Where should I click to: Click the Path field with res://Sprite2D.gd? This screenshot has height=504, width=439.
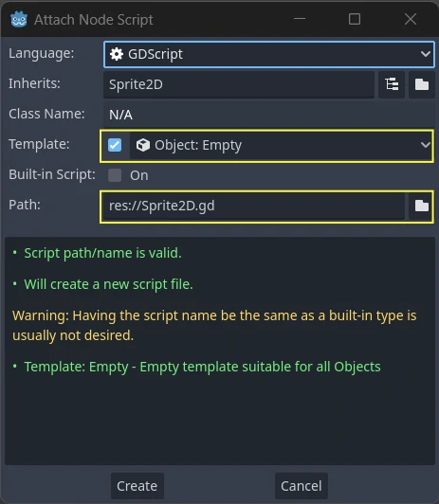(254, 206)
